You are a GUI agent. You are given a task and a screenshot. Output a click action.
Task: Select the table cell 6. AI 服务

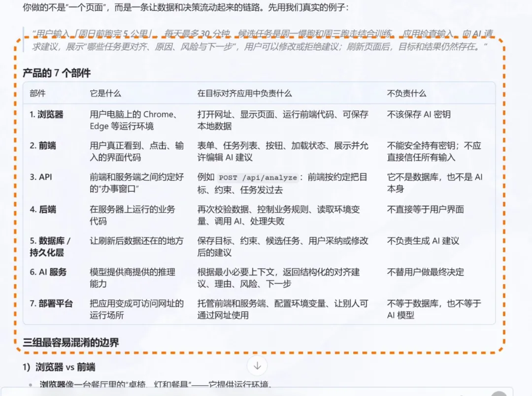tap(48, 272)
